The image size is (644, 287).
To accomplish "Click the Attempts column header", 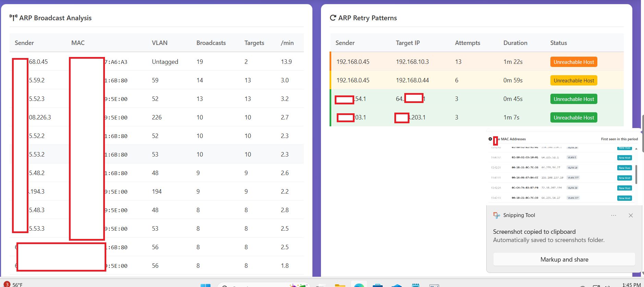I will (x=467, y=43).
